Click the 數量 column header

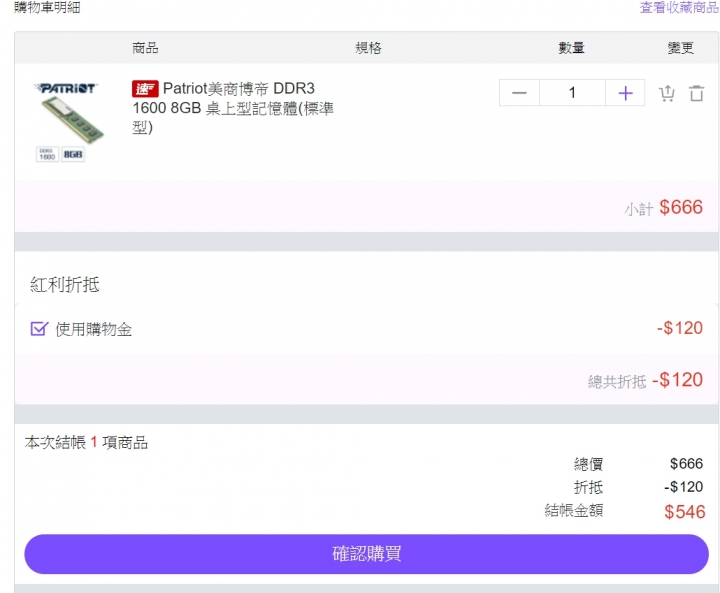click(572, 48)
